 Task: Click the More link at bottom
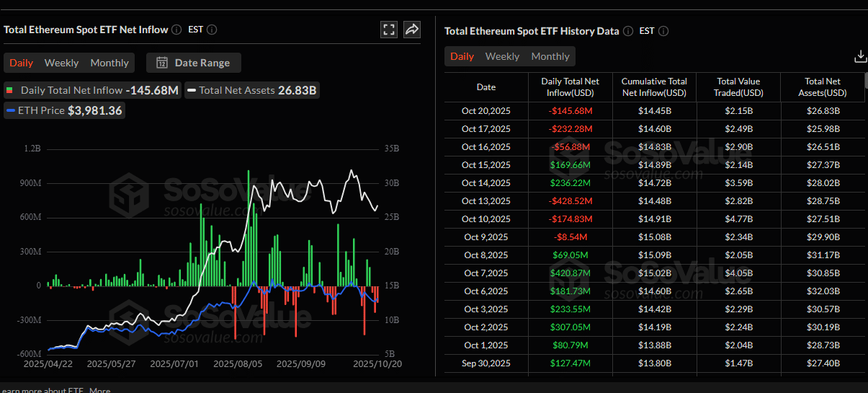point(100,390)
